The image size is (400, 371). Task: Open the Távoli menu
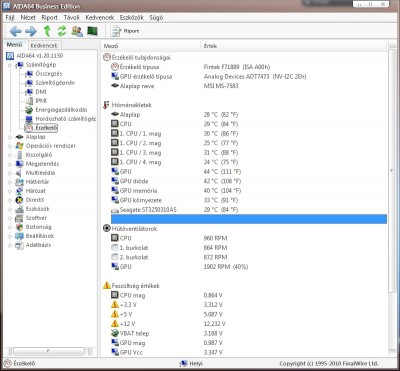click(x=71, y=17)
